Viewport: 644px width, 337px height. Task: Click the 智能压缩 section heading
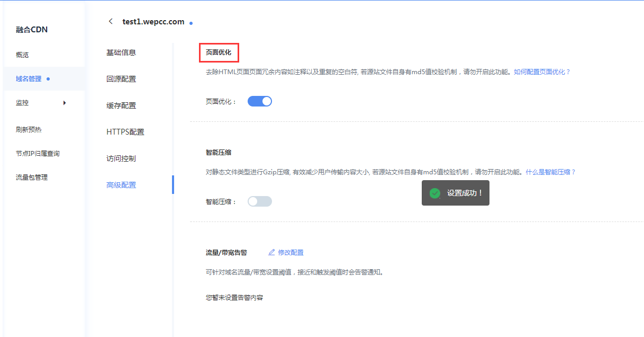click(219, 152)
